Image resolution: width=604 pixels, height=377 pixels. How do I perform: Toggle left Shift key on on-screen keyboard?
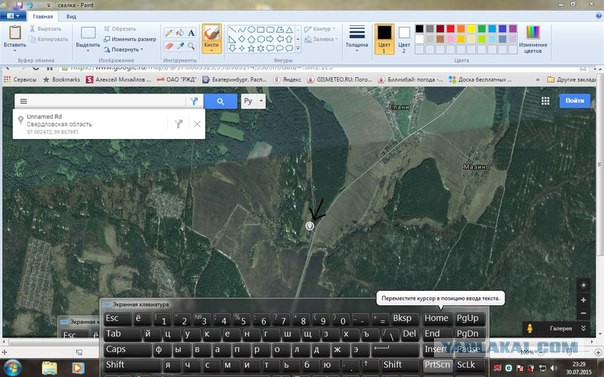pos(132,365)
